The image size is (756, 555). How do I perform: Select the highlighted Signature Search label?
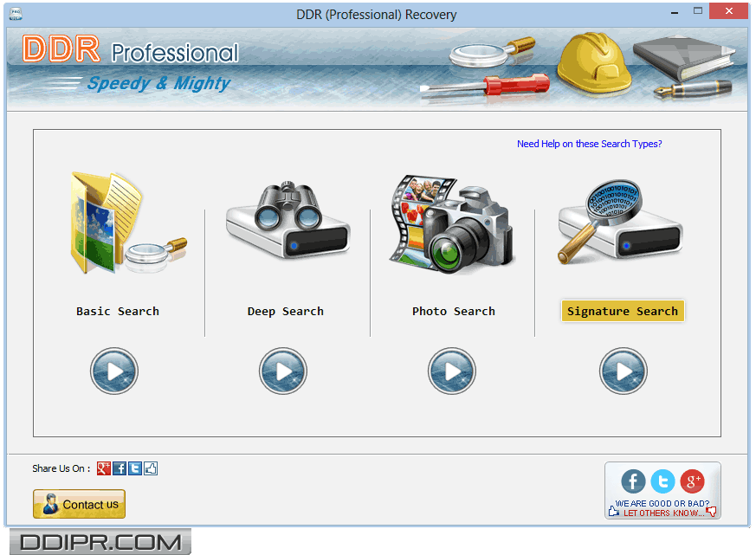click(x=623, y=311)
